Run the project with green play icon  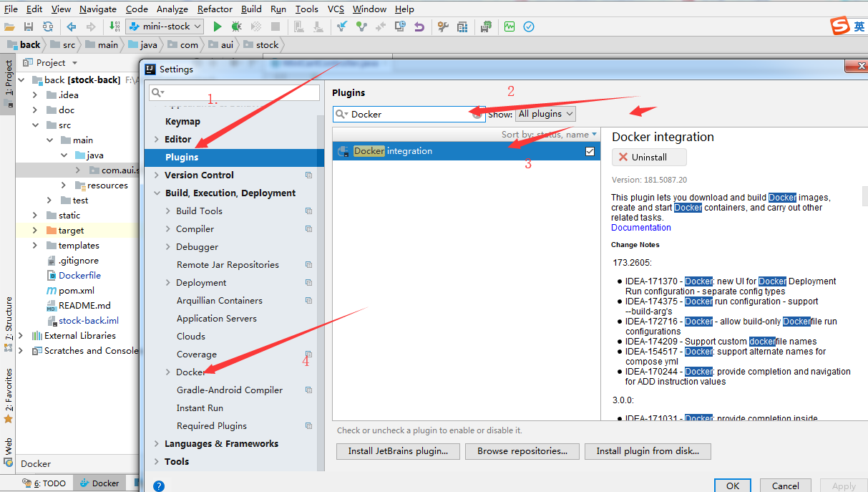tap(218, 26)
